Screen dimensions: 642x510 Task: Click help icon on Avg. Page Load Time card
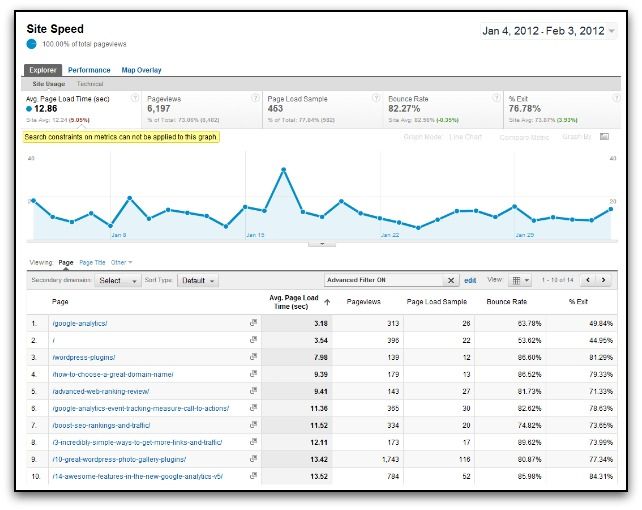[134, 98]
